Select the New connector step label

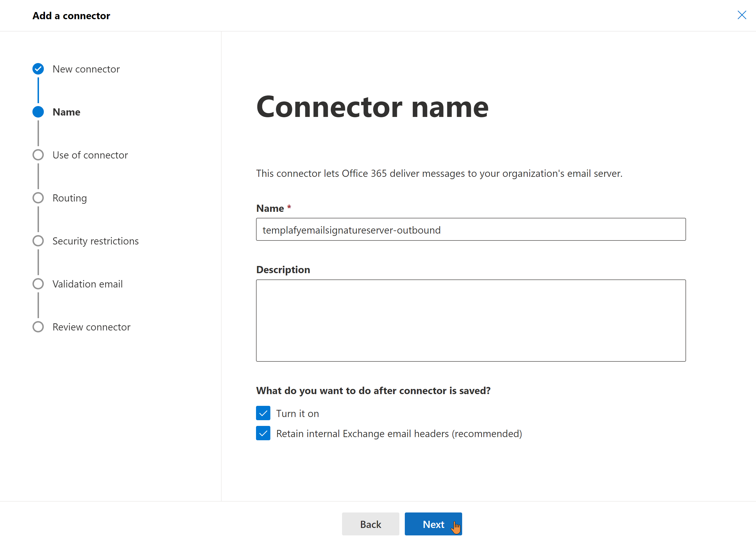pyautogui.click(x=86, y=69)
